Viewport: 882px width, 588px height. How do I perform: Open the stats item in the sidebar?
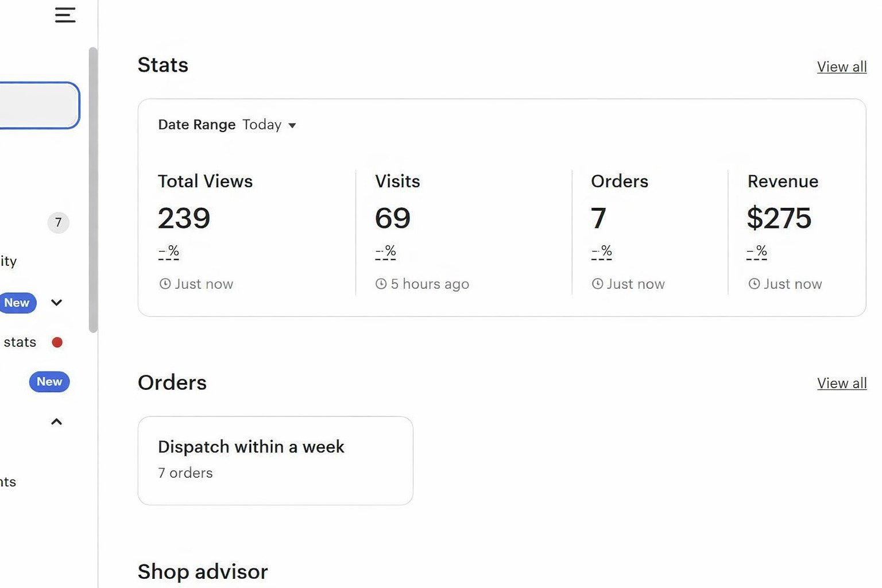pyautogui.click(x=20, y=342)
